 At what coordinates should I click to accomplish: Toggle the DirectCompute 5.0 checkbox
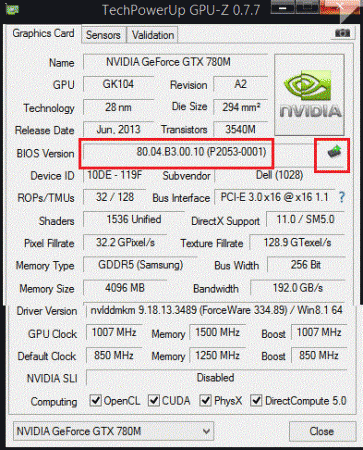[256, 400]
